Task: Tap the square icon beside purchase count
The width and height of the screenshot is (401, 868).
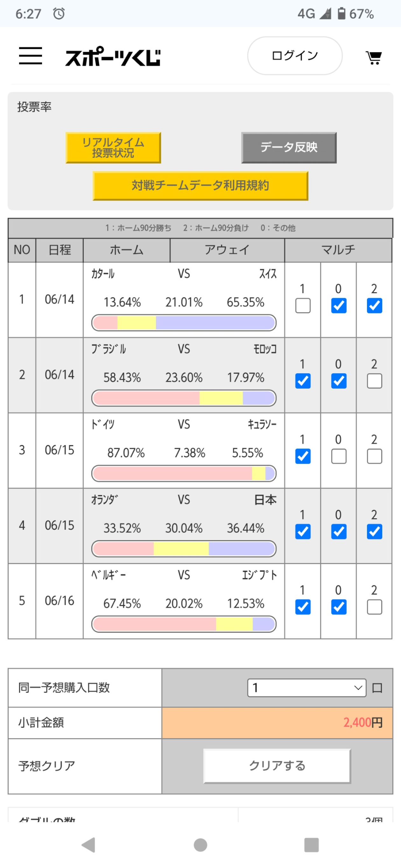Action: tap(377, 688)
